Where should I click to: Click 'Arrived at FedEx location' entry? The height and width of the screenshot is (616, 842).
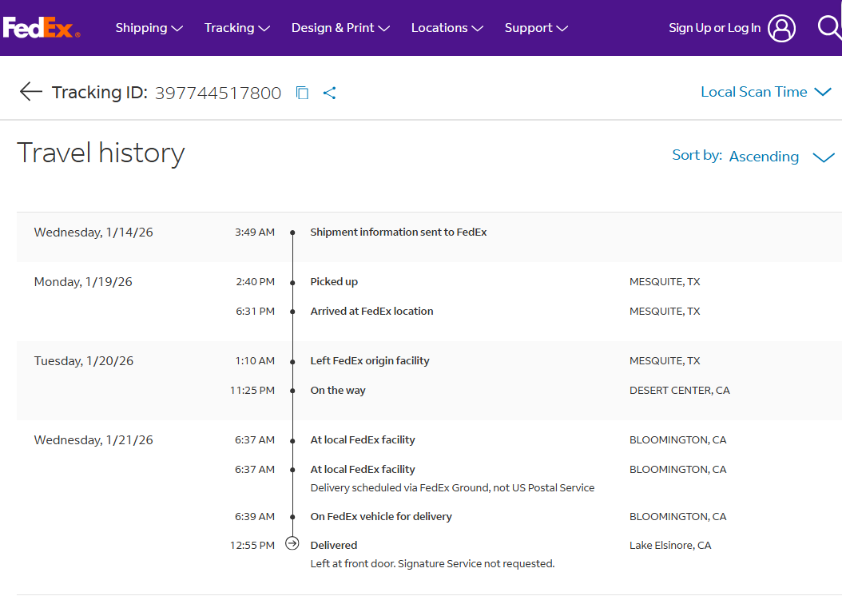coord(371,311)
